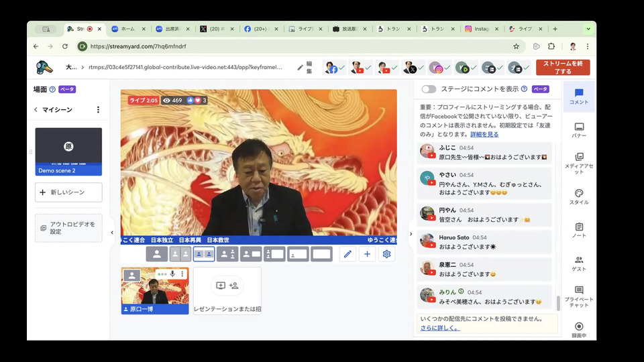Open a new browser tab
Screen dimensions: 644x362
point(555,29)
